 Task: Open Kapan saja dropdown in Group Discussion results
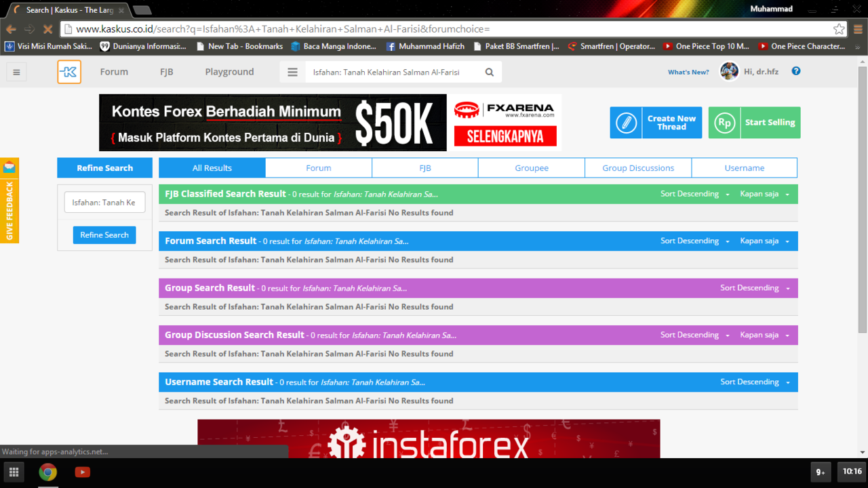(765, 335)
